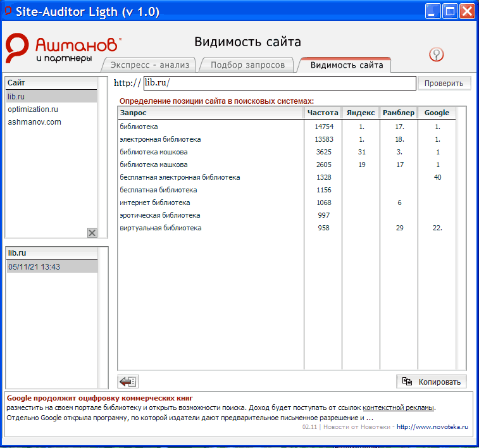Viewport: 479px width, 448px height.
Task: Select optimization.ru in the site list
Action: (33, 109)
